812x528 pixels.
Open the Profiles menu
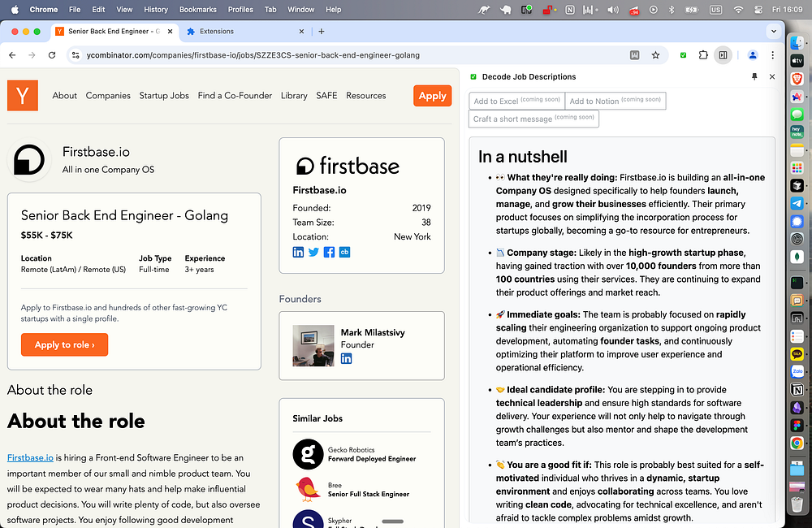(241, 9)
